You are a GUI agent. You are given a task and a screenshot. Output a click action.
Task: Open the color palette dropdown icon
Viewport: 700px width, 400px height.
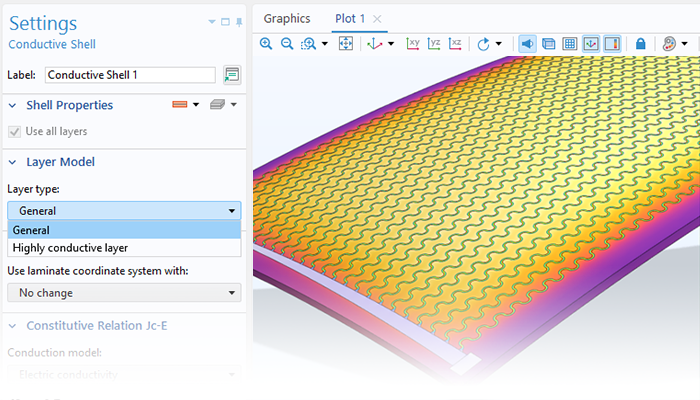(672, 44)
